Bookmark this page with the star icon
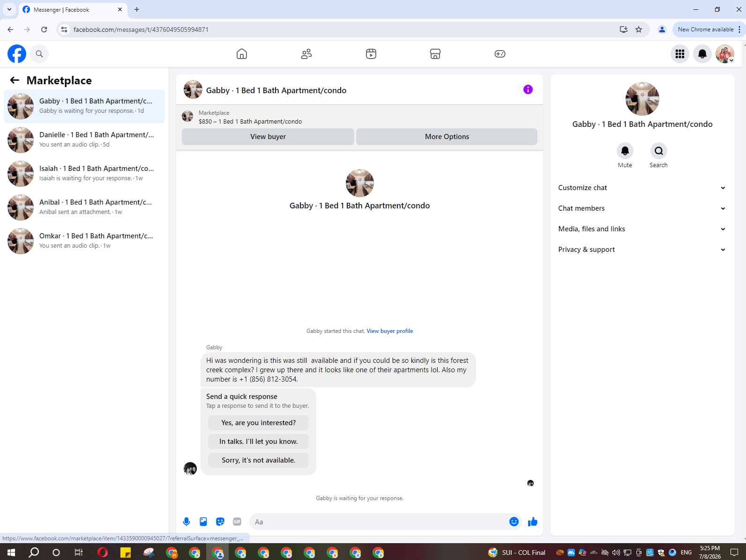 (x=639, y=29)
